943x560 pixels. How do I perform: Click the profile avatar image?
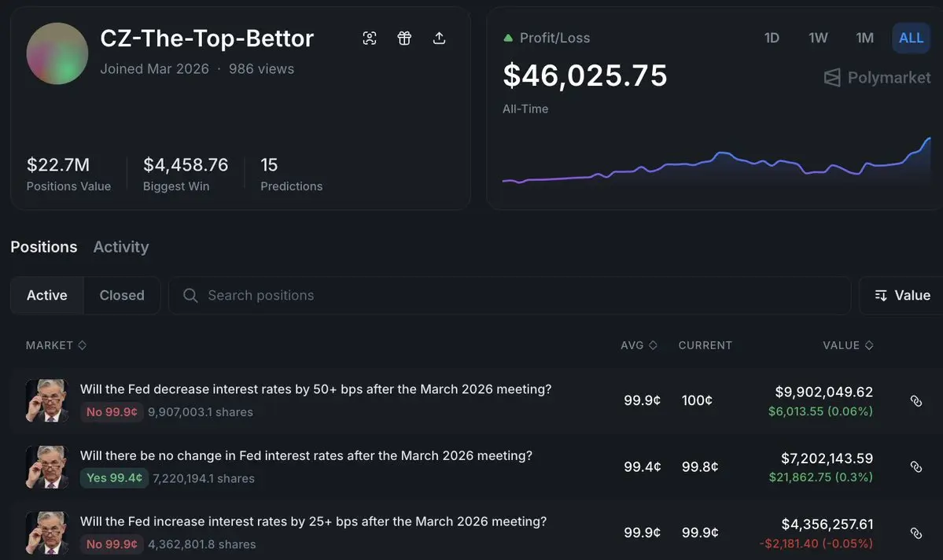pyautogui.click(x=57, y=53)
